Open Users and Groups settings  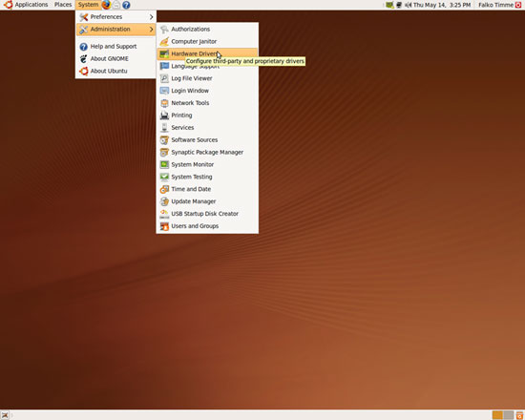coord(207,226)
